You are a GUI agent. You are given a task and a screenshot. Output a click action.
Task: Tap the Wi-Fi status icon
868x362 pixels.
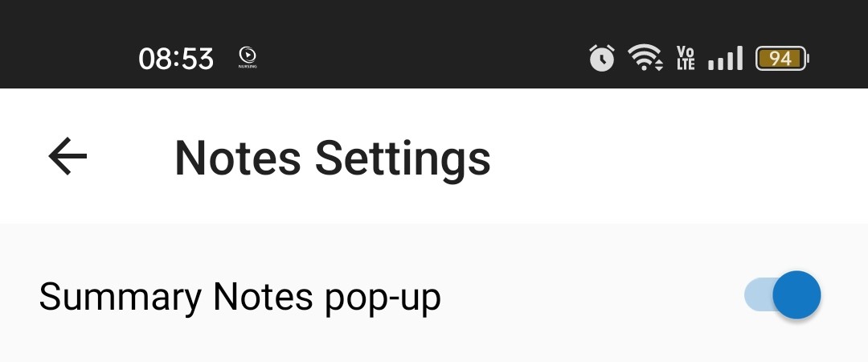645,58
